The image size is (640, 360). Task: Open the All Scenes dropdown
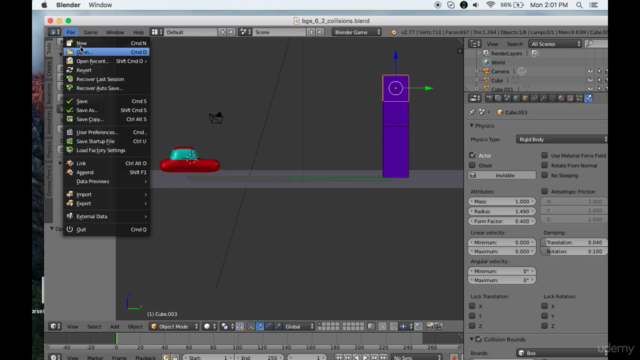[x=555, y=44]
